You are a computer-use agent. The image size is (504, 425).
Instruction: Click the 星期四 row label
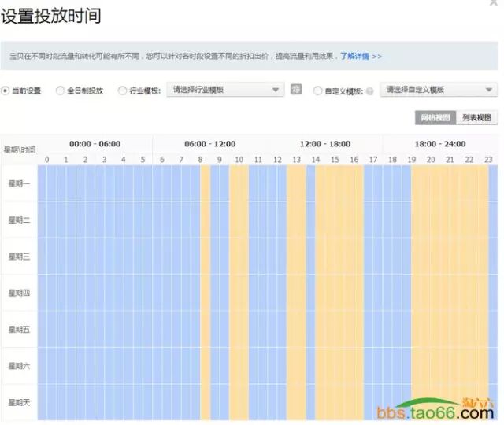(x=19, y=293)
